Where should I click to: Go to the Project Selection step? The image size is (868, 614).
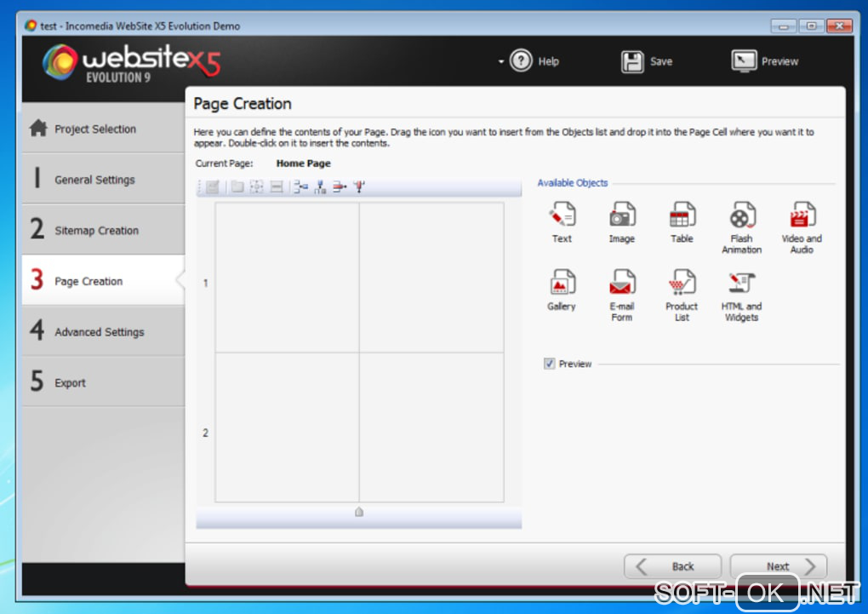tap(104, 129)
